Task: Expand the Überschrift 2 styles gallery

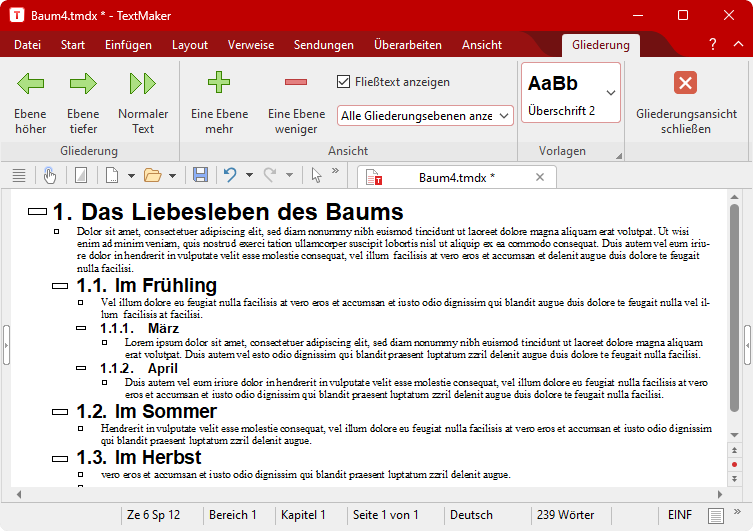Action: point(611,92)
